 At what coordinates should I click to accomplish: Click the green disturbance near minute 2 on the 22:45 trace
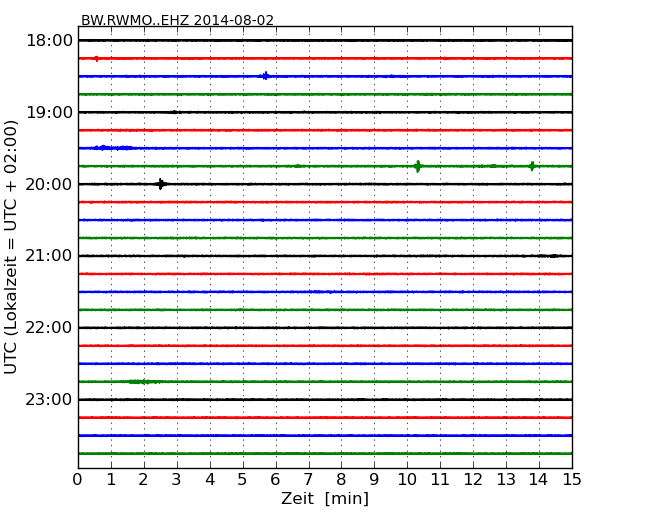pos(143,381)
